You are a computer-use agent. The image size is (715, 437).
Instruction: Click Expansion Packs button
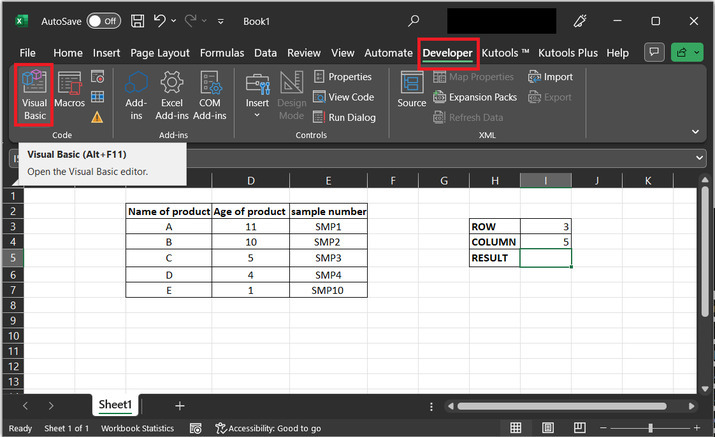point(475,97)
